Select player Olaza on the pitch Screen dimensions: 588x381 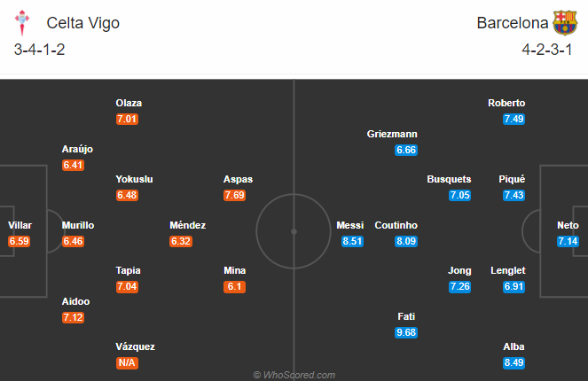[128, 103]
